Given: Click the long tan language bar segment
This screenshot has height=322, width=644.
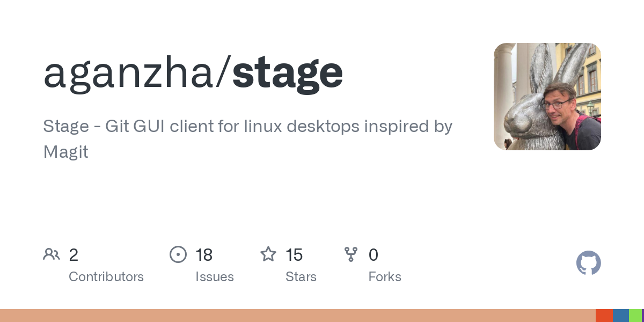Looking at the screenshot, I should click(x=298, y=316).
